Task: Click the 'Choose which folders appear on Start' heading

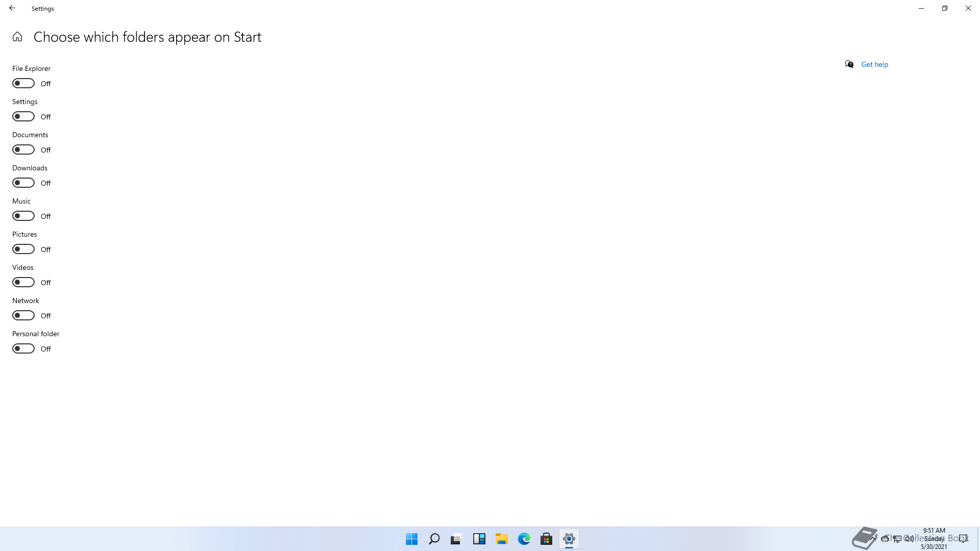Action: pyautogui.click(x=148, y=37)
